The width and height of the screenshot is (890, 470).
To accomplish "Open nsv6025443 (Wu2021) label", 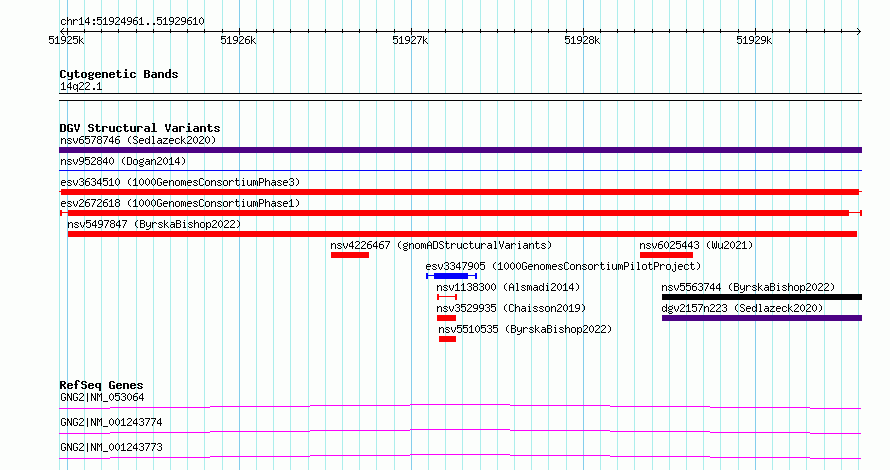I will point(696,245).
